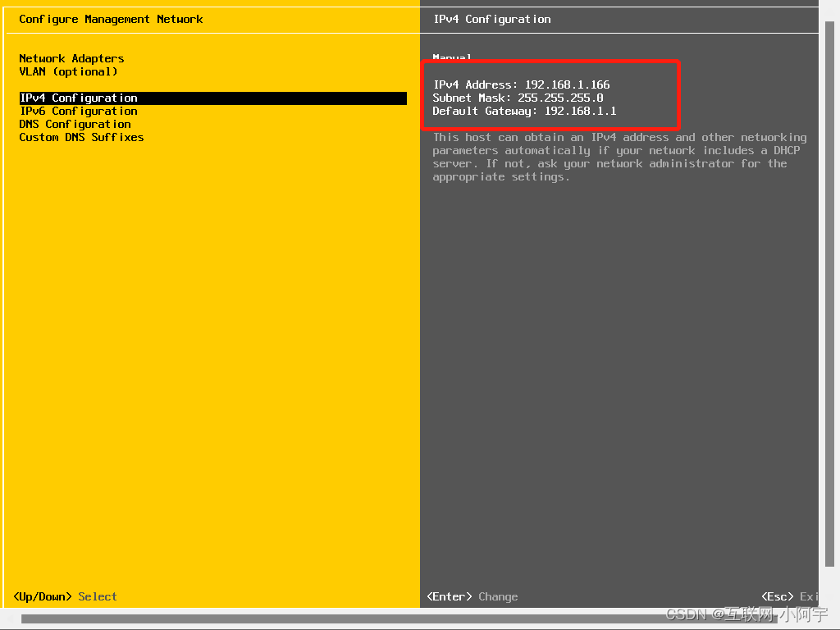Viewport: 840px width, 630px height.
Task: Click the IPv4 Configuration panel heading
Action: [492, 20]
